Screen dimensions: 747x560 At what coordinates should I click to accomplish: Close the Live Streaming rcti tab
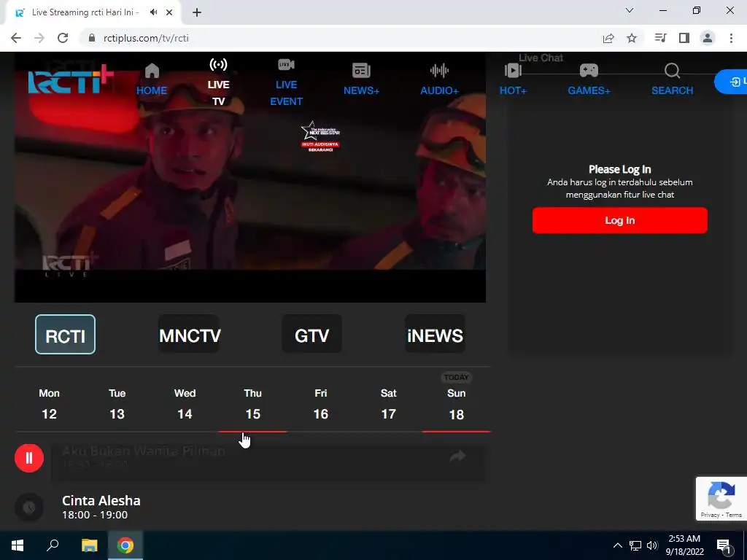(169, 13)
